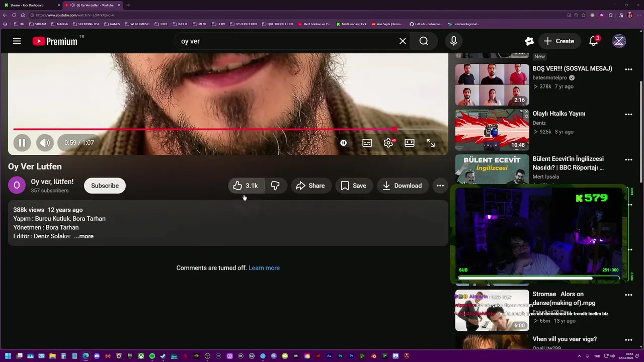644x362 pixels.
Task: Dislike the video
Action: click(x=275, y=186)
